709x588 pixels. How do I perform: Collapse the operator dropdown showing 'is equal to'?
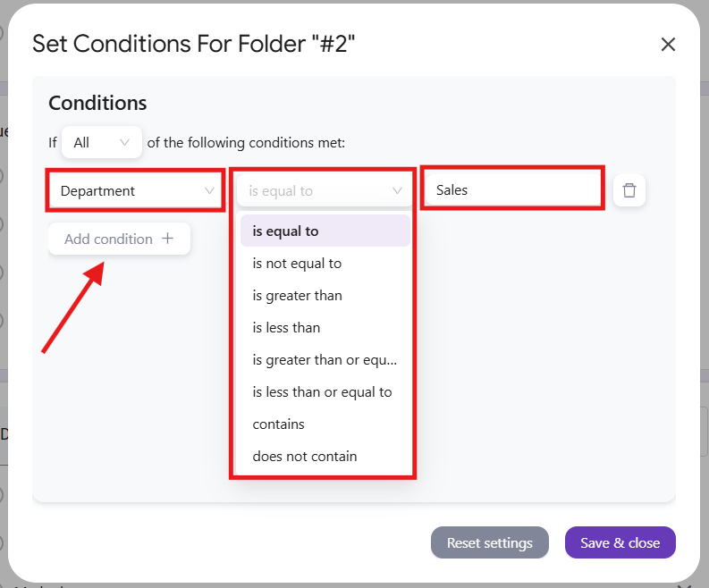tap(324, 190)
